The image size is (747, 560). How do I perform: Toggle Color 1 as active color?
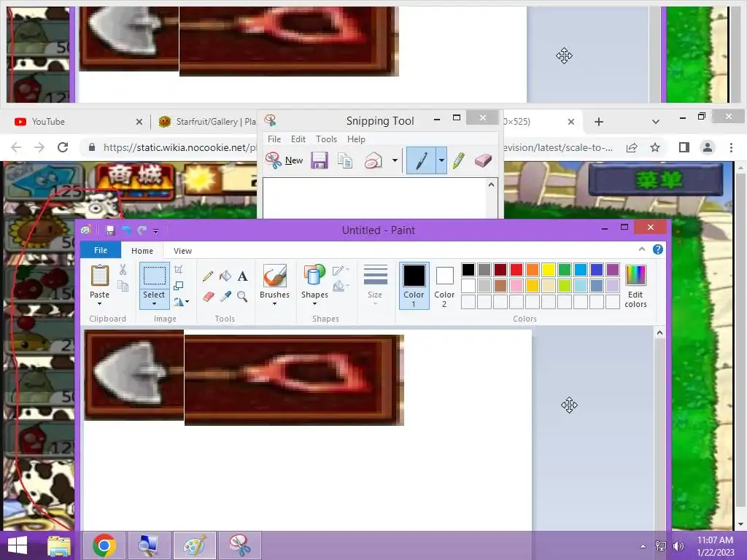(414, 285)
